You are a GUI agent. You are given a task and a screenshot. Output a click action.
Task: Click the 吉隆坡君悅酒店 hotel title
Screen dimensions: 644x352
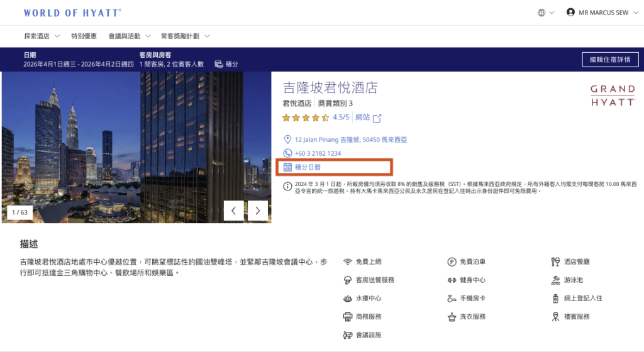coord(330,87)
